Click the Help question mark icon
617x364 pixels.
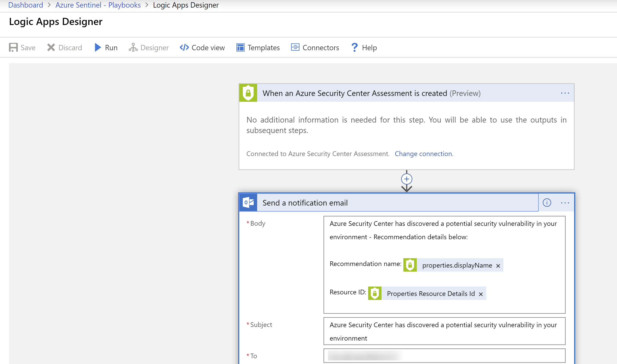354,47
